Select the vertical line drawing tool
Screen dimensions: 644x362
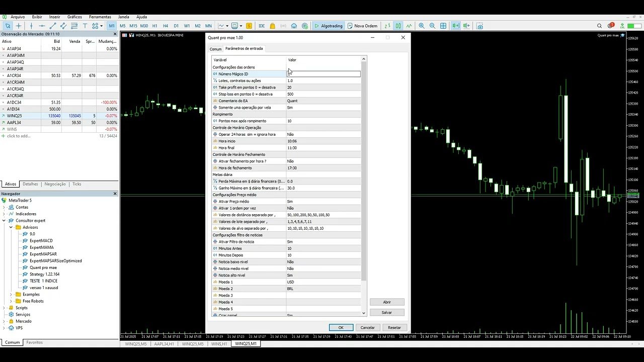click(31, 26)
